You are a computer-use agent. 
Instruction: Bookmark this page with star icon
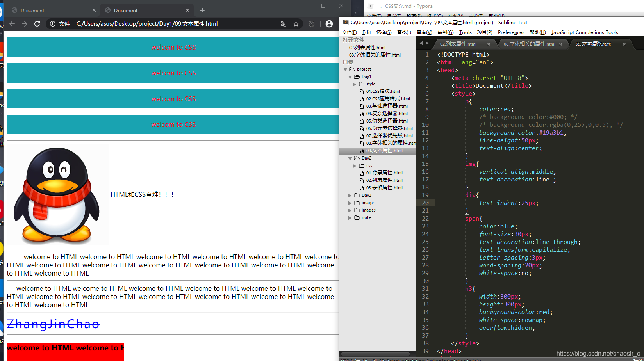296,24
